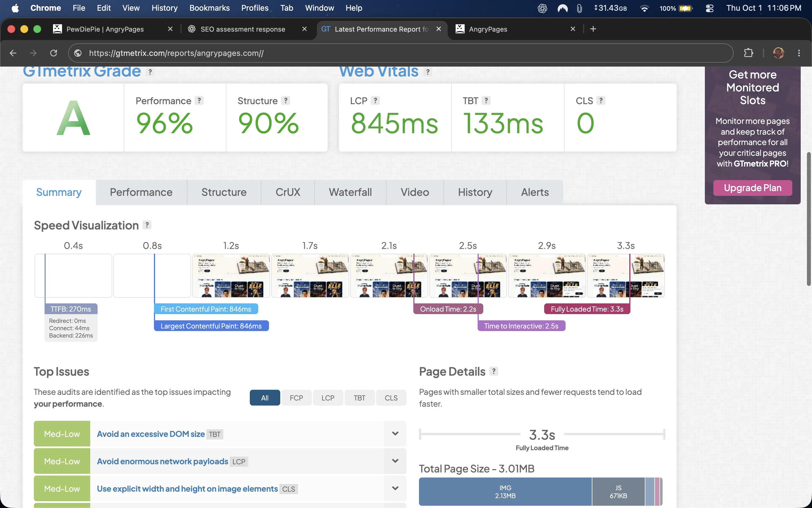Open a new tab with plus icon
Image resolution: width=812 pixels, height=508 pixels.
pyautogui.click(x=593, y=29)
